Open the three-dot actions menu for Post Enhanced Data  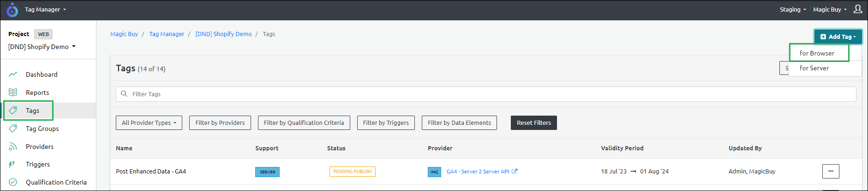click(x=830, y=171)
